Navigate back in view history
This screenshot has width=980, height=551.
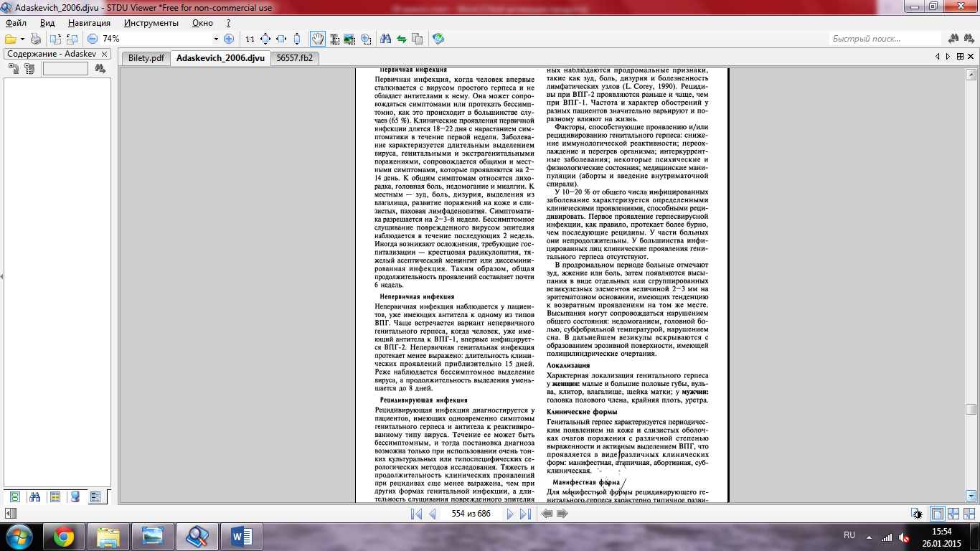pyautogui.click(x=547, y=514)
